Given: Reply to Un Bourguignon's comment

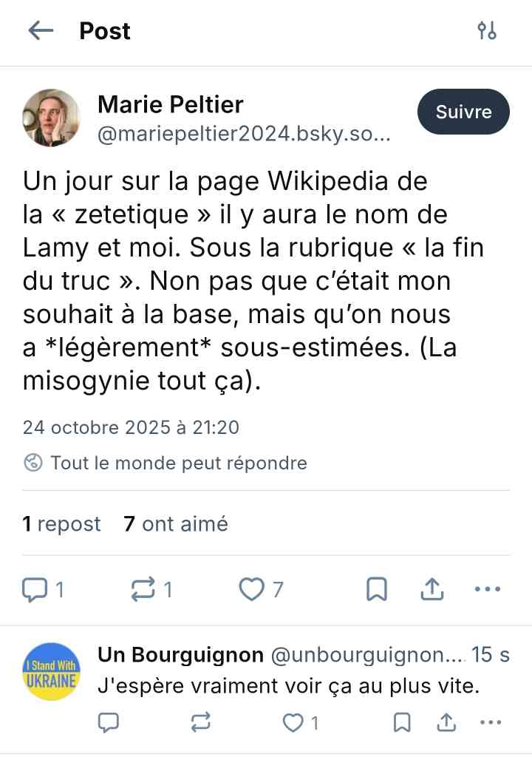Looking at the screenshot, I should pos(109,722).
